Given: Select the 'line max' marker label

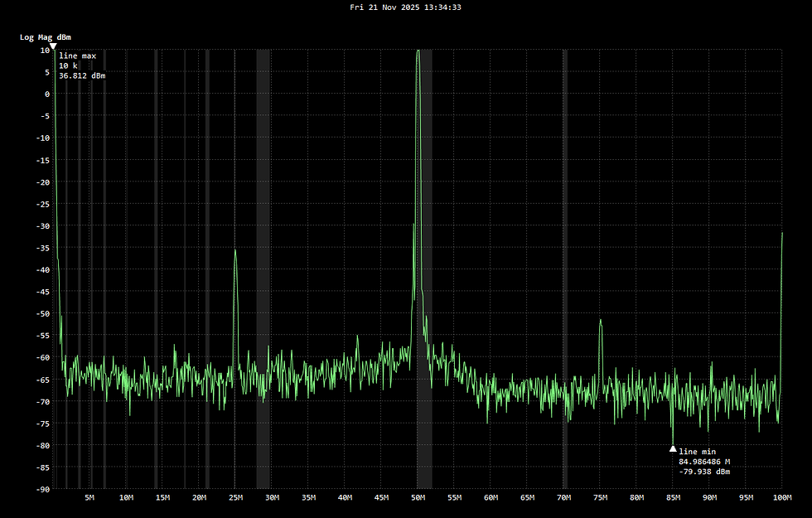Looking at the screenshot, I should click(x=78, y=56).
